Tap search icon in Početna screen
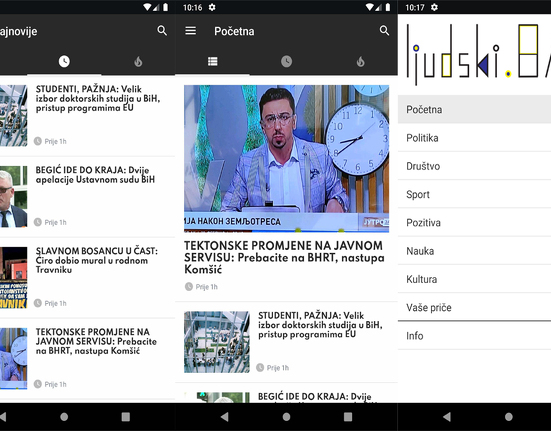Image resolution: width=551 pixels, height=431 pixels. click(x=384, y=31)
